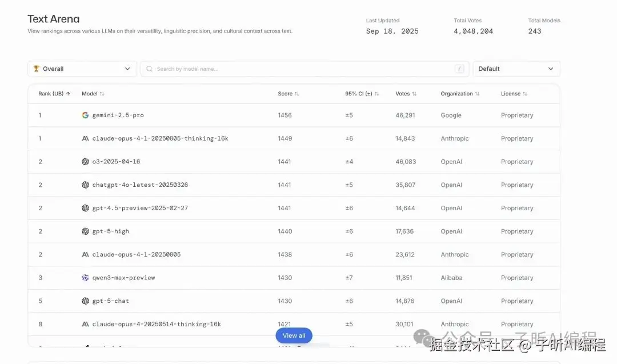Select the ±7 confidence interval cell

349,278
